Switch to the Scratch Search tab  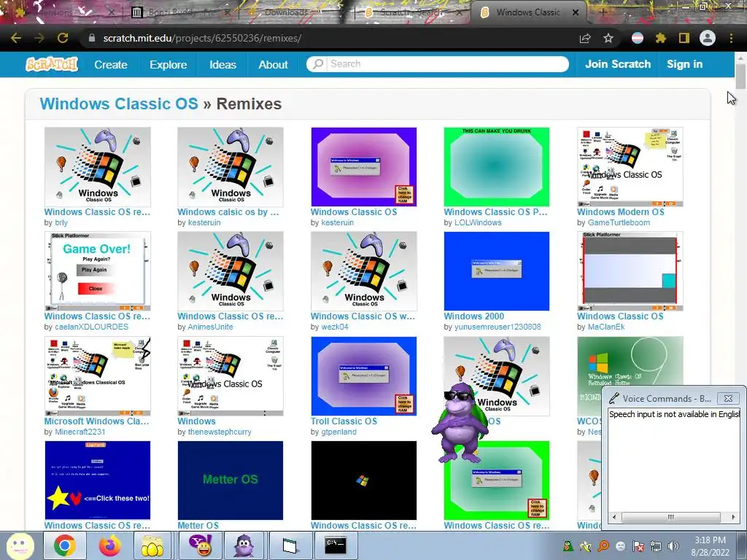click(x=411, y=12)
